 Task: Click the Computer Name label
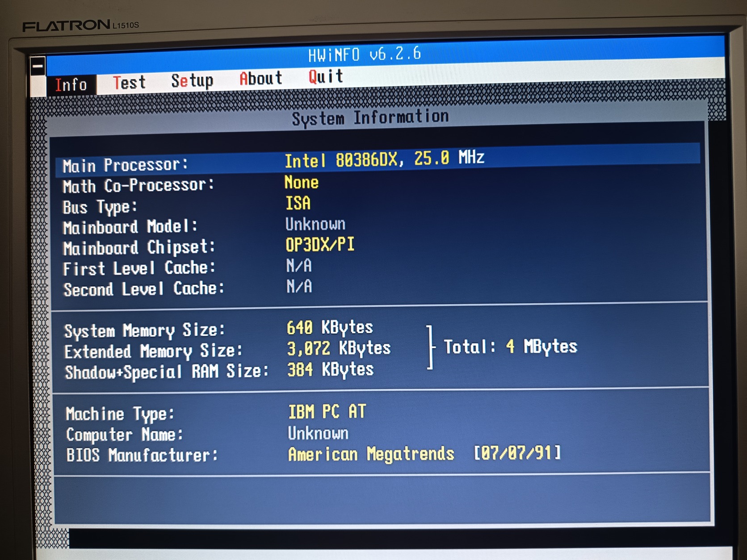click(125, 435)
